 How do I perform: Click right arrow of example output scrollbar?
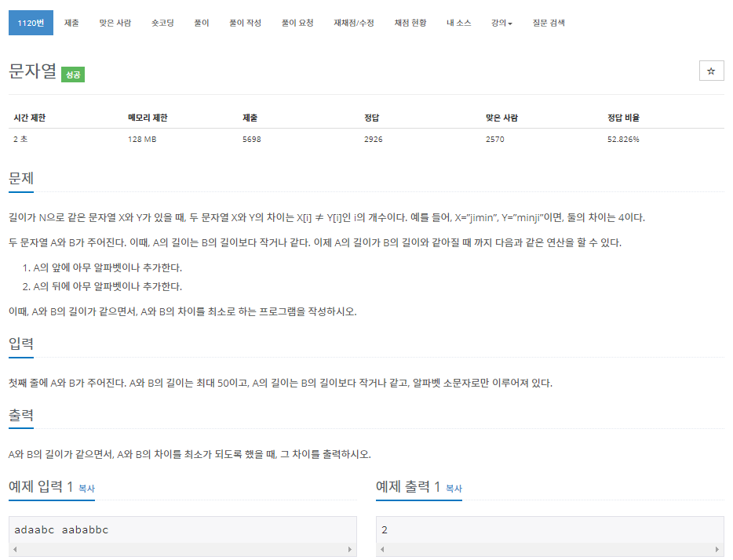[x=717, y=549]
